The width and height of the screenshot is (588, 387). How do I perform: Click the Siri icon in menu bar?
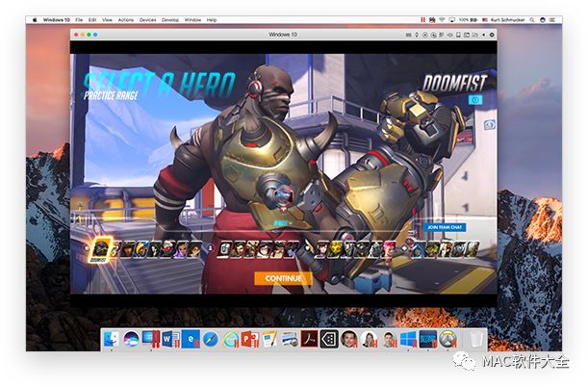pyautogui.click(x=542, y=20)
